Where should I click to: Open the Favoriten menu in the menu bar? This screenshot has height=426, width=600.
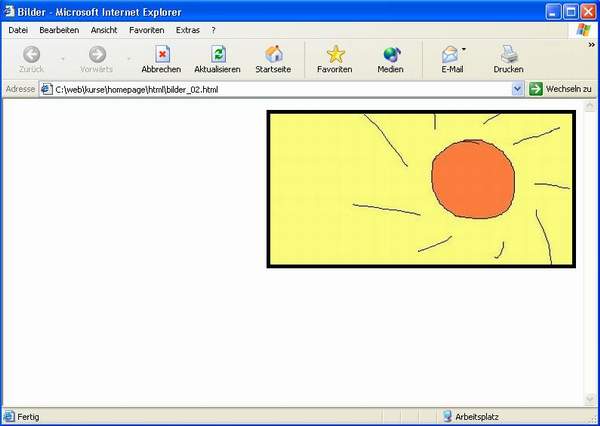pos(147,30)
